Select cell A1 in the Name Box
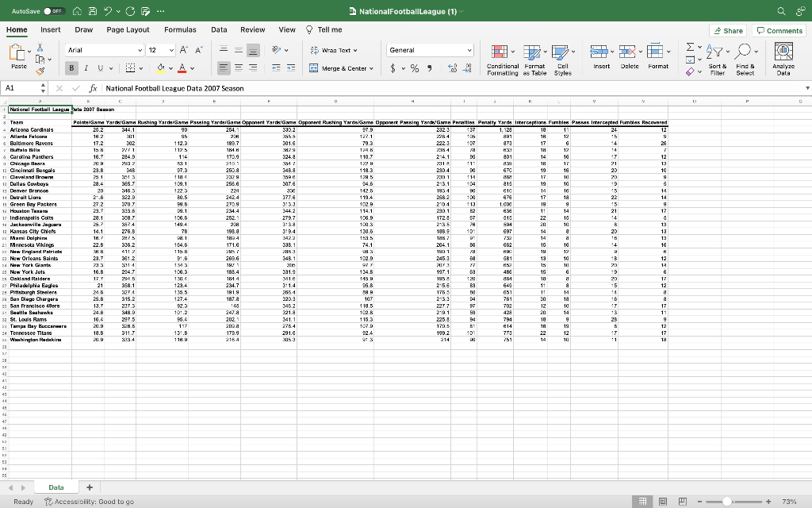Image resolution: width=812 pixels, height=508 pixels. [x=21, y=88]
